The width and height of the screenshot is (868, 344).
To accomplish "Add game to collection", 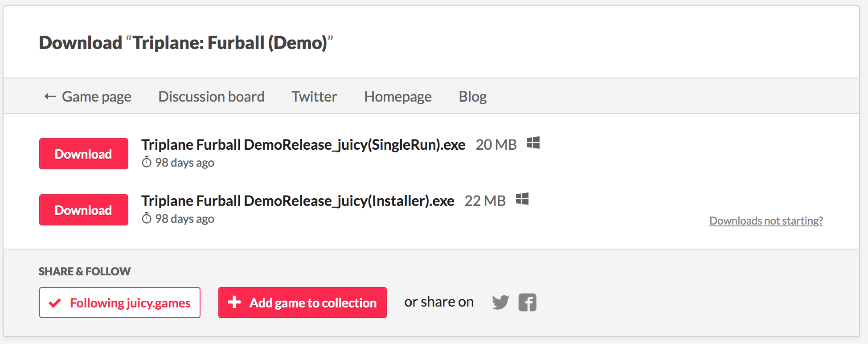I will pos(303,303).
